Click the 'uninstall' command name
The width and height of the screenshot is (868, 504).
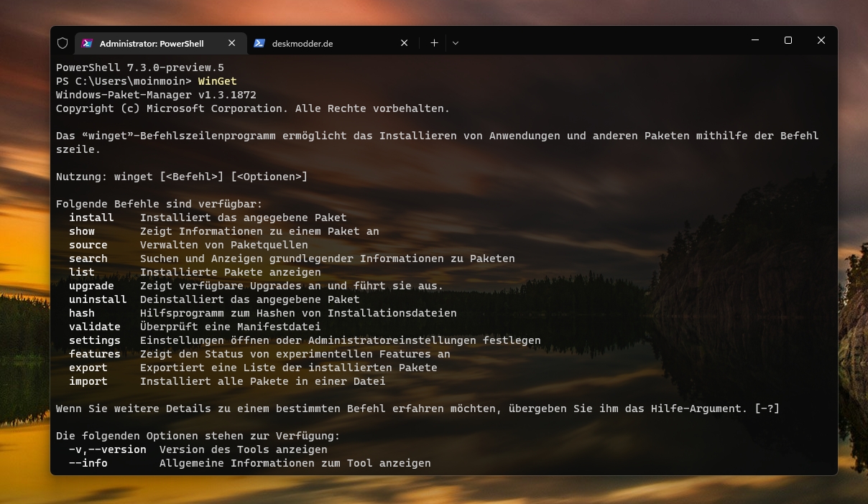click(98, 299)
